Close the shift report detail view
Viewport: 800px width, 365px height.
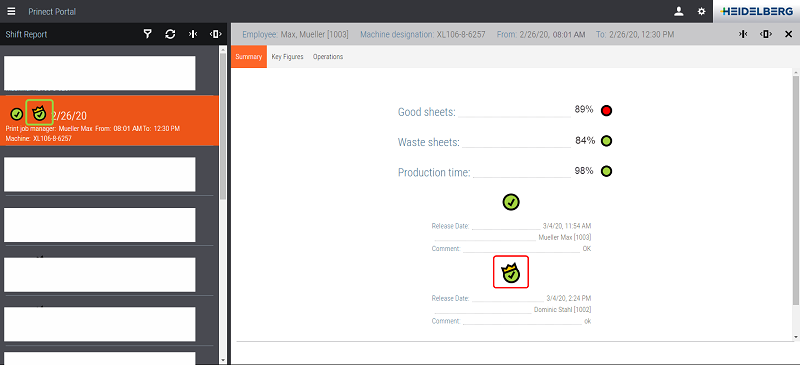click(788, 34)
